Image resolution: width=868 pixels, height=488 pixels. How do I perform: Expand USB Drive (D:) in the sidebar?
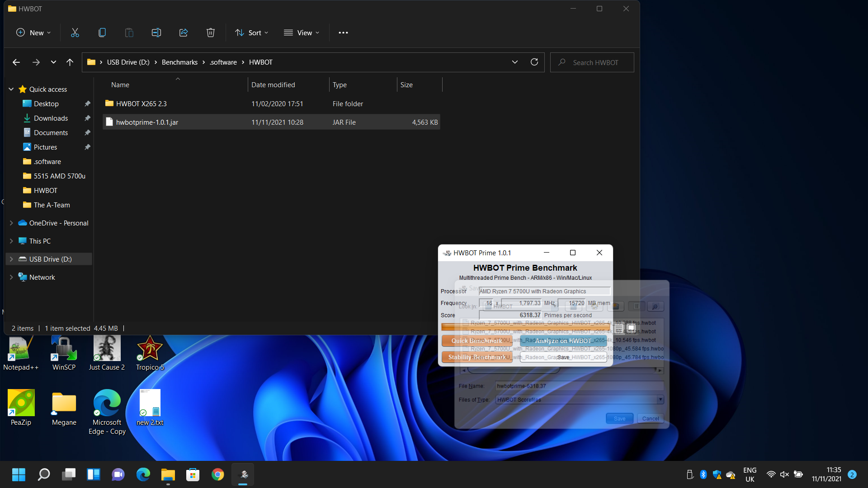pyautogui.click(x=11, y=259)
